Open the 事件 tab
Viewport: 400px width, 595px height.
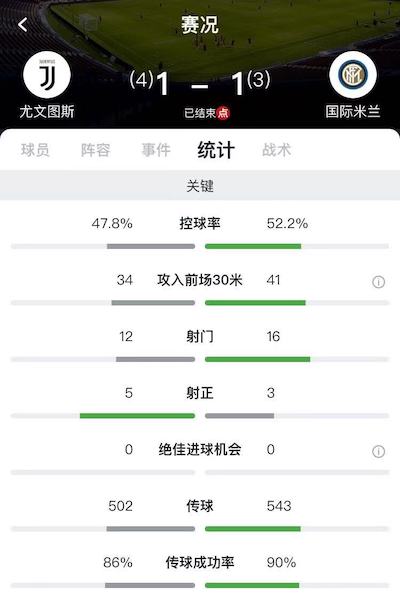click(156, 150)
